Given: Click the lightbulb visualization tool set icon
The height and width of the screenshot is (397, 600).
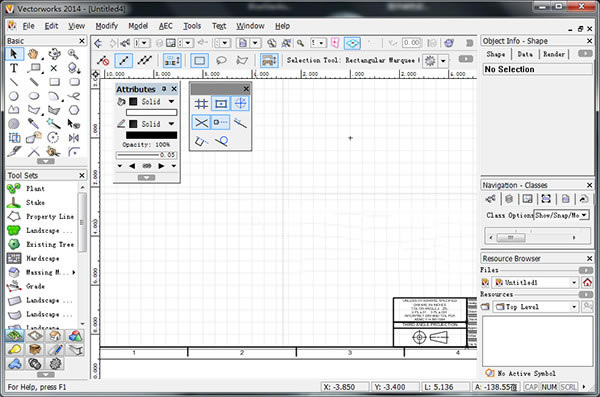Looking at the screenshot, I should click(x=15, y=350).
